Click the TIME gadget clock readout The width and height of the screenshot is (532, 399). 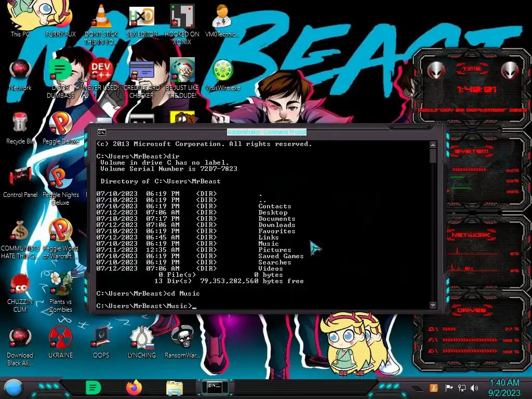coord(476,89)
